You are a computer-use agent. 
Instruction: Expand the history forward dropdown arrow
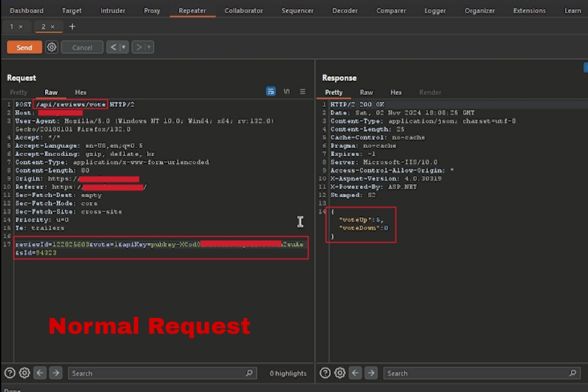tap(148, 47)
